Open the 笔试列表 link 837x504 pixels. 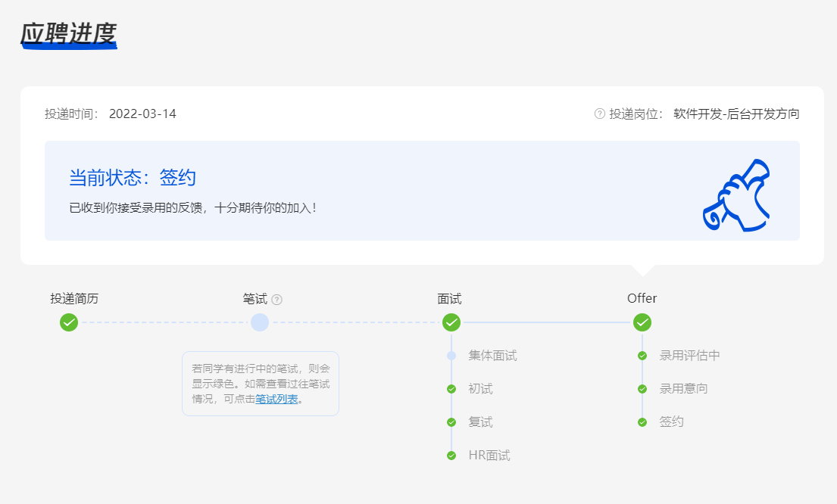276,399
